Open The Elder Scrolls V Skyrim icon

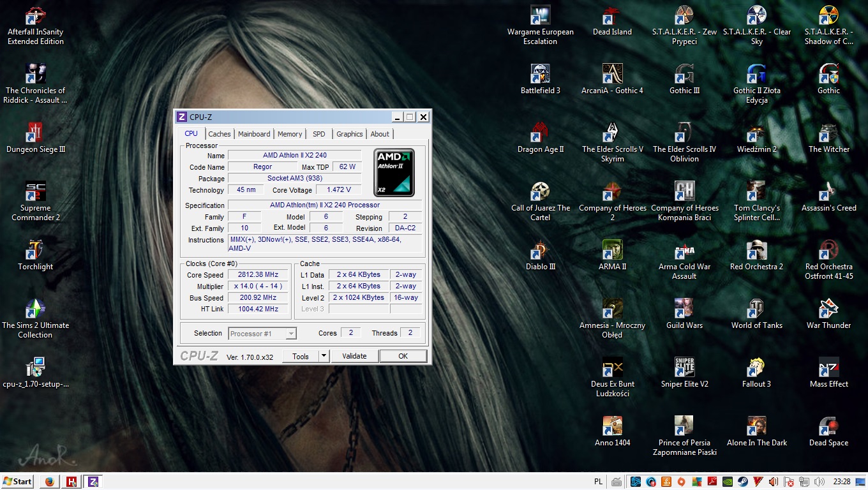pyautogui.click(x=612, y=143)
